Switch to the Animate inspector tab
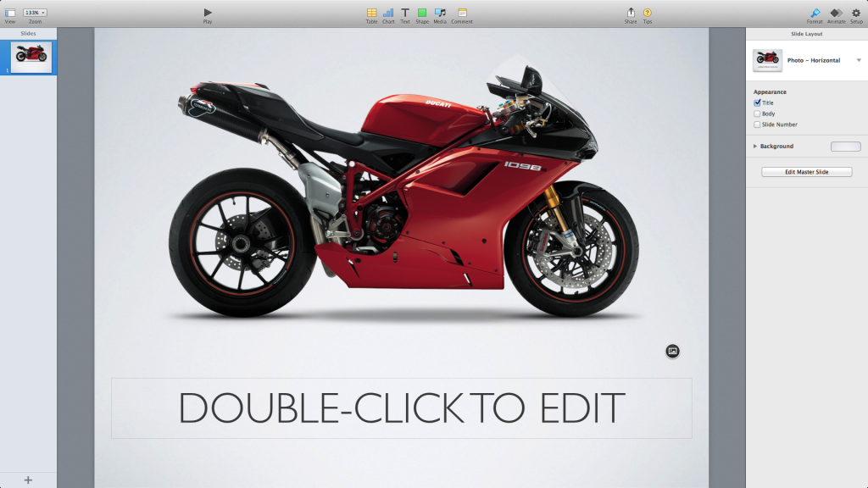868x488 pixels. pos(837,13)
